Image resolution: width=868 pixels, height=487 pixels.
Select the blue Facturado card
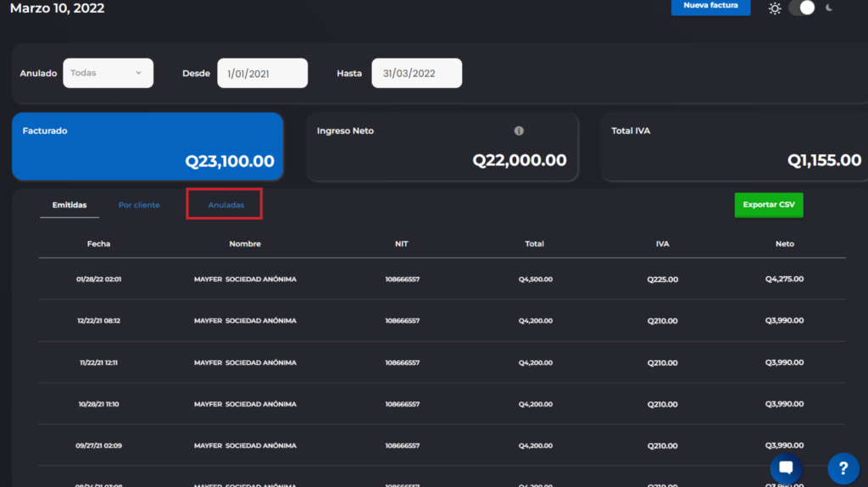pos(147,147)
